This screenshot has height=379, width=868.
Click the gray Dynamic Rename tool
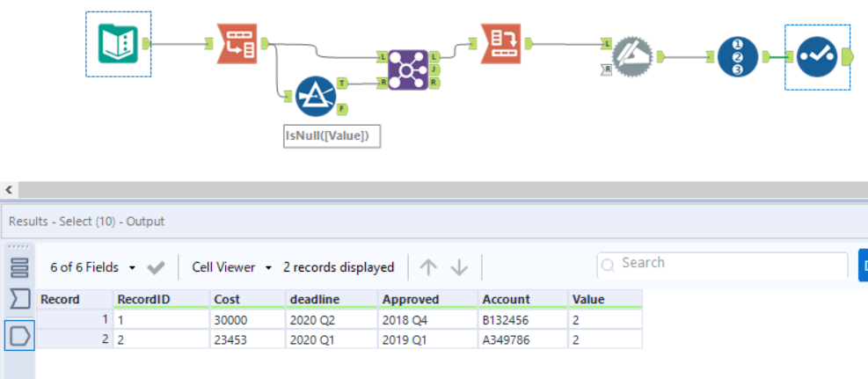point(633,57)
